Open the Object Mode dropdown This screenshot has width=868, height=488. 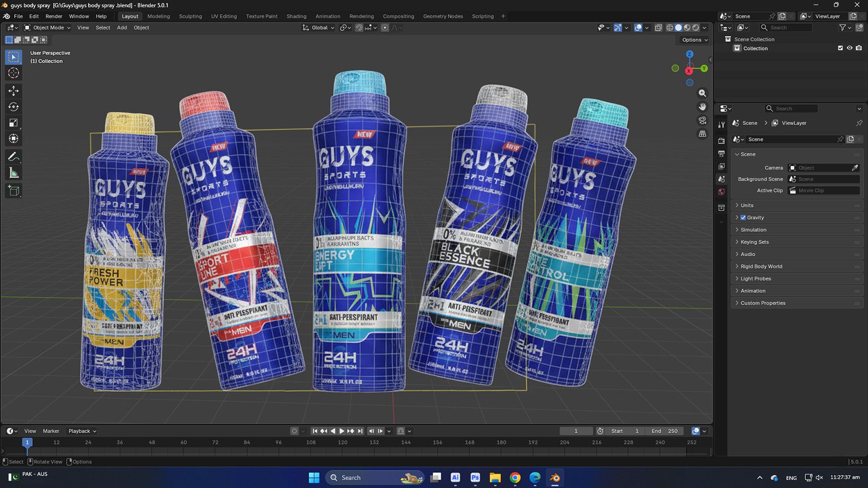click(x=47, y=28)
